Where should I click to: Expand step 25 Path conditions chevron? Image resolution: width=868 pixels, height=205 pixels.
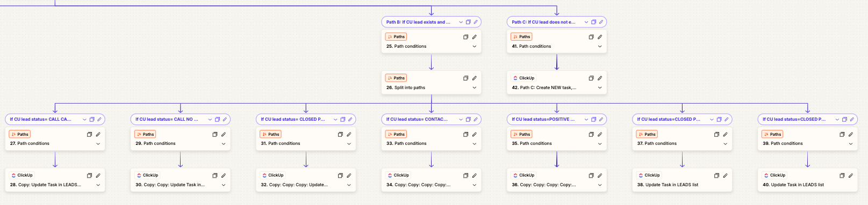point(475,47)
